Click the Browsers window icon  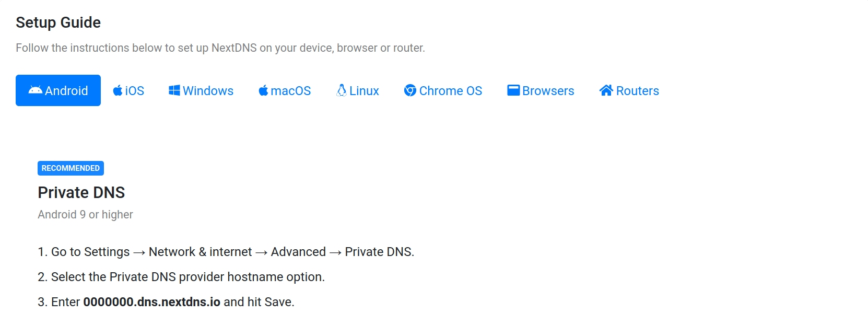(x=513, y=90)
